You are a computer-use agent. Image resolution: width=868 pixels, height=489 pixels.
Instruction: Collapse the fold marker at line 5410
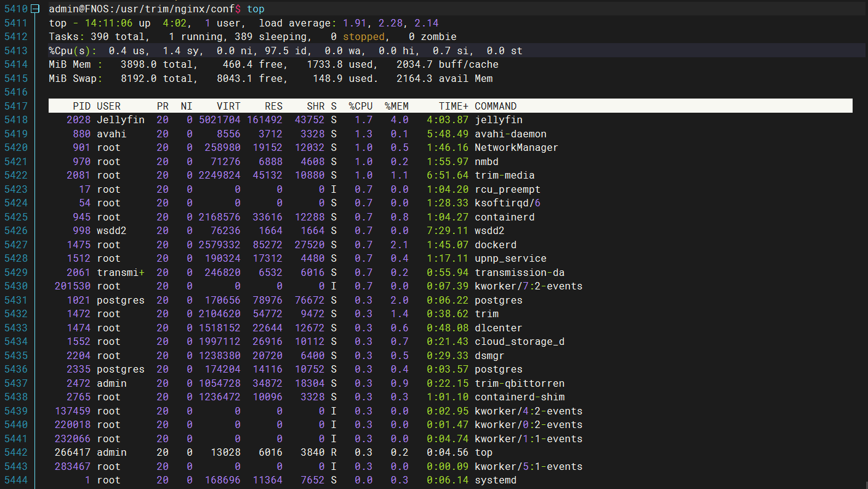click(35, 9)
